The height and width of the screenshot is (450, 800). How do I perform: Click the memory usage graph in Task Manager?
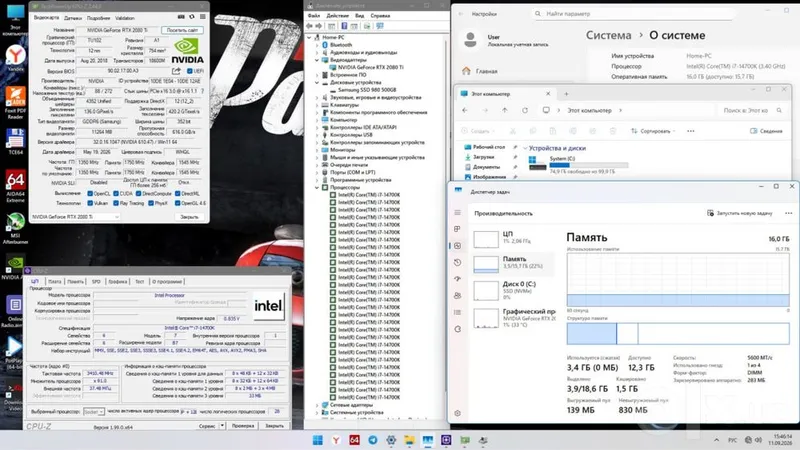[678, 280]
